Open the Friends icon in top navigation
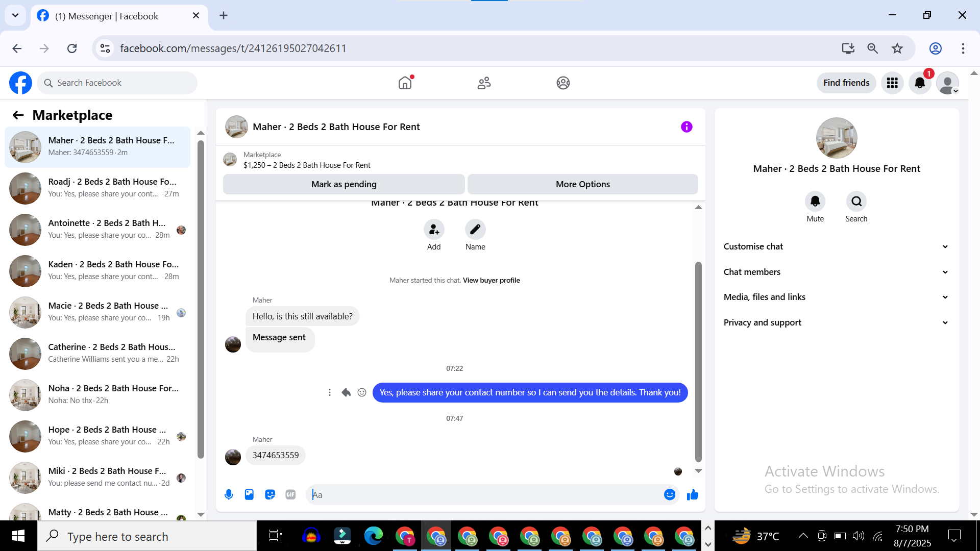This screenshot has width=980, height=551. pos(484,83)
